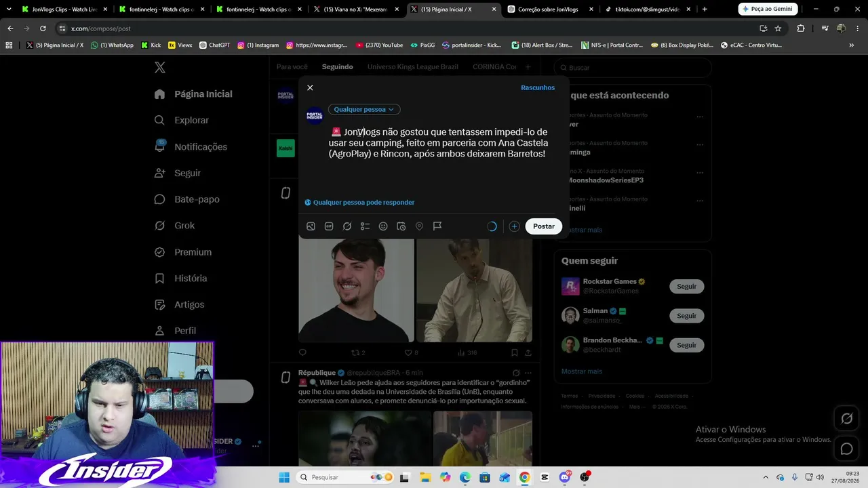Open the Rockstar Games profile avatar
This screenshot has height=488, width=868.
[x=570, y=286]
